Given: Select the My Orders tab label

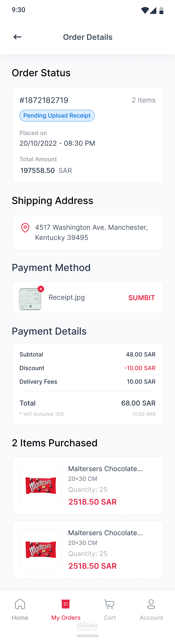Looking at the screenshot, I should point(66,618).
